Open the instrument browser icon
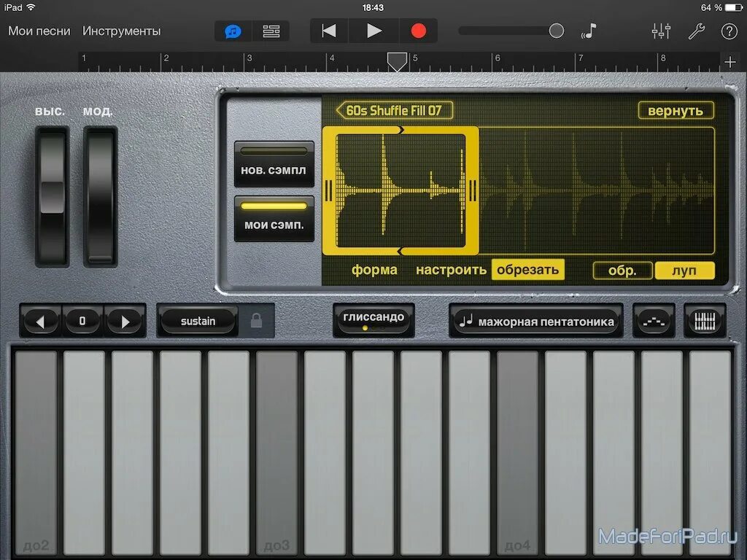This screenshot has height=560, width=747. click(232, 31)
